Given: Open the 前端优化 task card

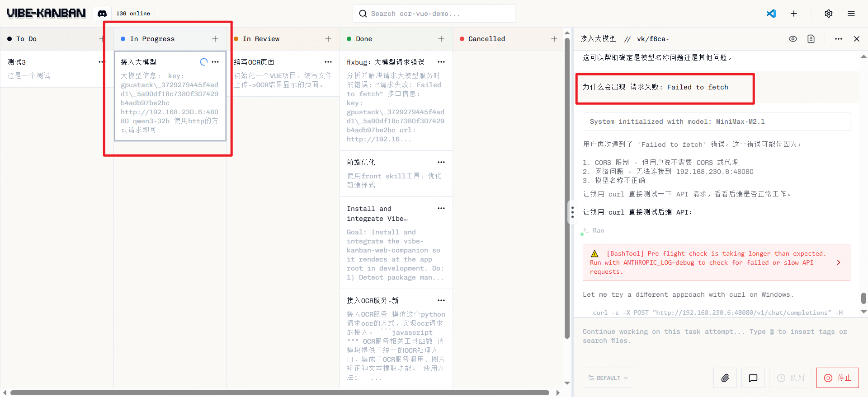Looking at the screenshot, I should (x=396, y=173).
